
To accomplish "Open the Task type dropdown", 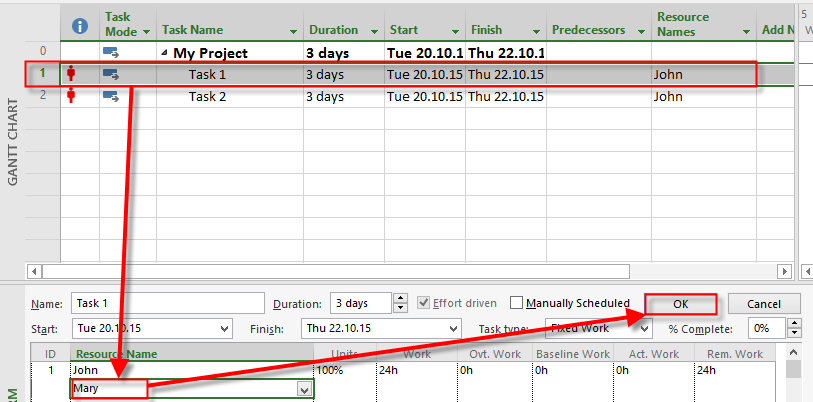I will click(645, 328).
